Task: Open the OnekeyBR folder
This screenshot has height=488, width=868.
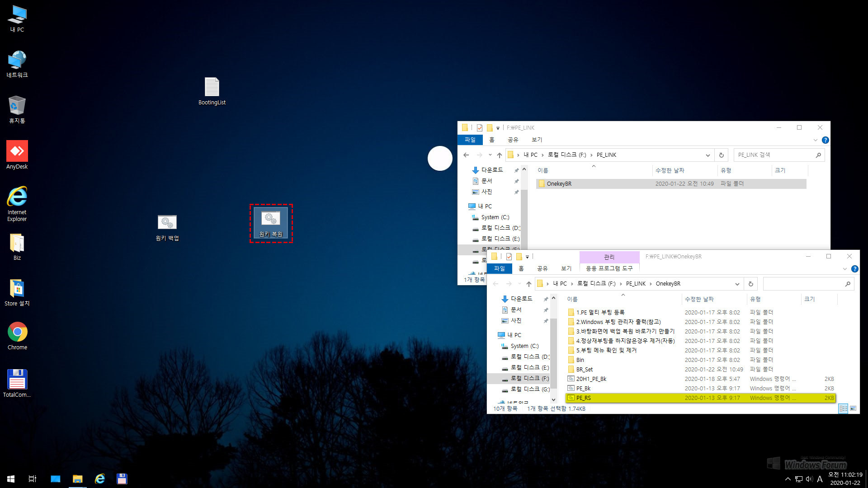Action: 559,183
